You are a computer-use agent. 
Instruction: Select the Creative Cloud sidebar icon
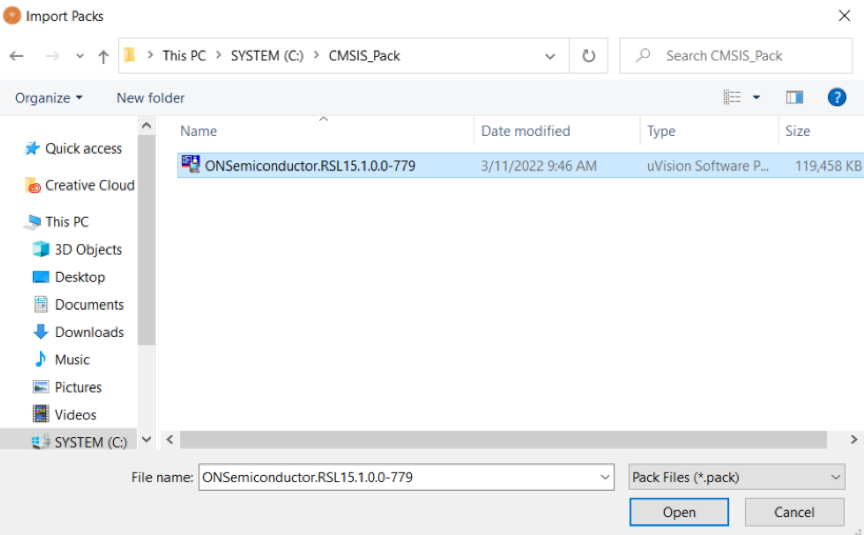point(34,185)
